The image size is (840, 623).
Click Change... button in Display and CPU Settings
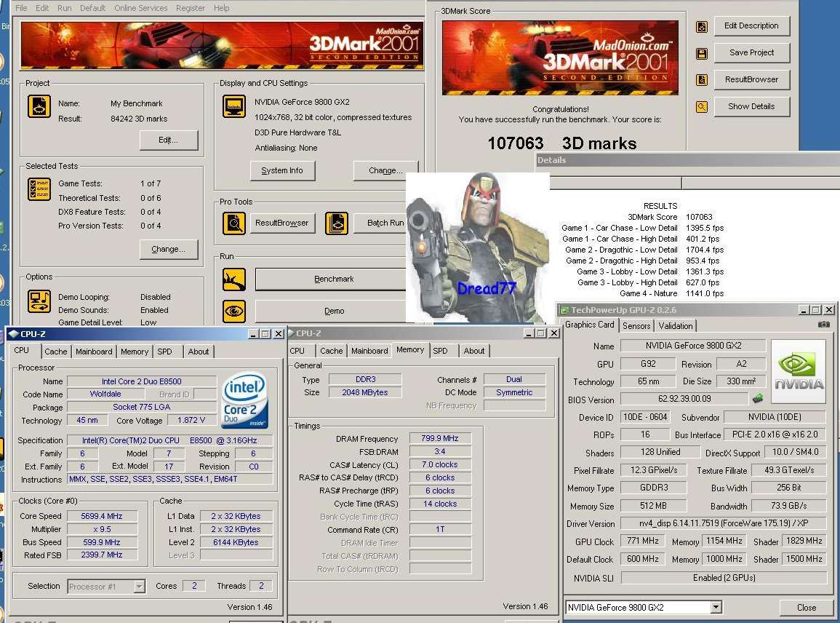[385, 171]
